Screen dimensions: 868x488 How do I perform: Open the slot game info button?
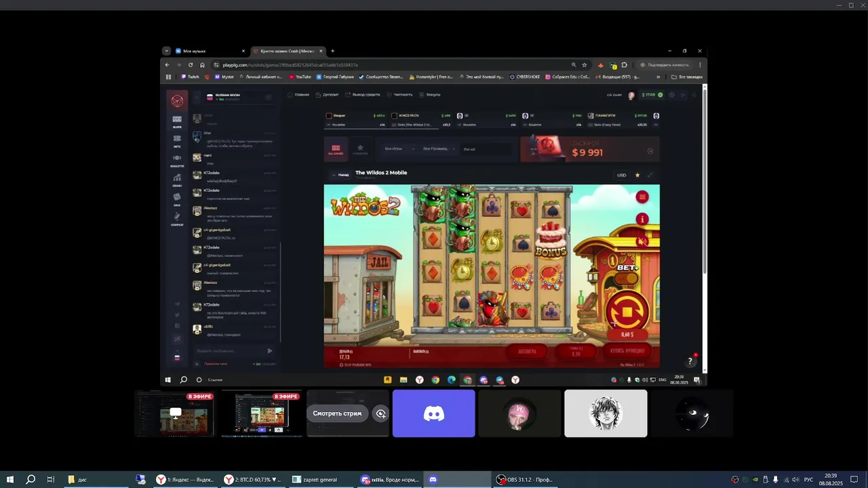tap(642, 219)
